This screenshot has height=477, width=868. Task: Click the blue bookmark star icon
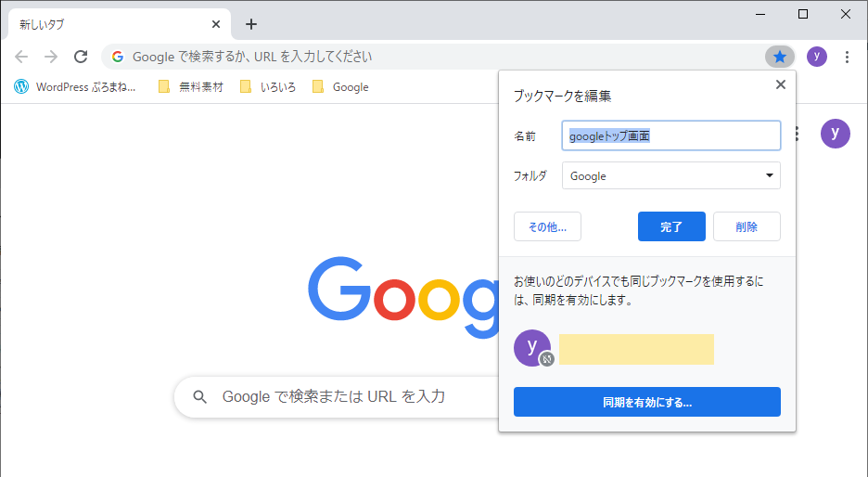coord(779,57)
